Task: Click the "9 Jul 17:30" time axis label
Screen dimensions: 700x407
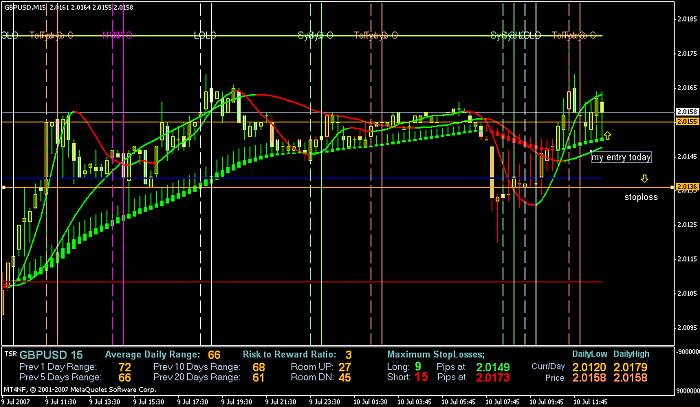Action: [194, 401]
